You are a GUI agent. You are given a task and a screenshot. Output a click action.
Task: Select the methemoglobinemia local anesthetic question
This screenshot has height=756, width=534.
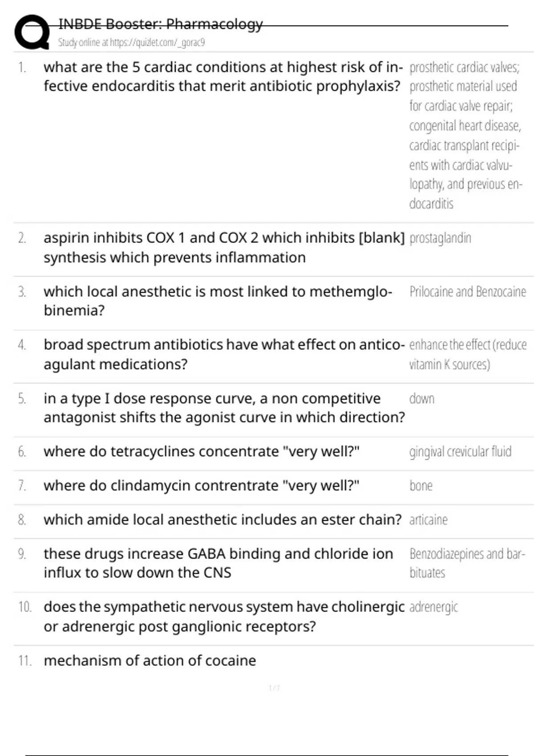(x=218, y=301)
